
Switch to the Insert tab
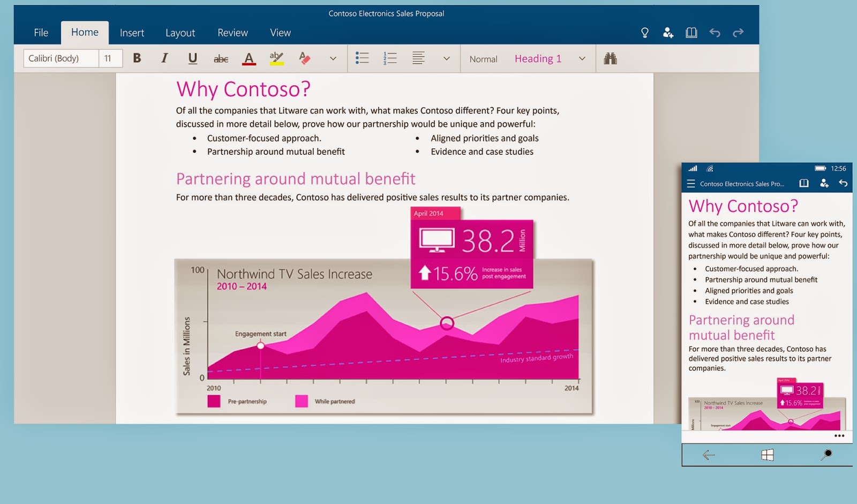pyautogui.click(x=132, y=33)
